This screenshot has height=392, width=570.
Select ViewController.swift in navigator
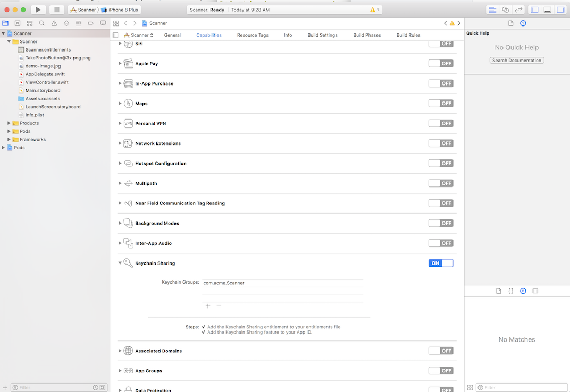coord(47,82)
